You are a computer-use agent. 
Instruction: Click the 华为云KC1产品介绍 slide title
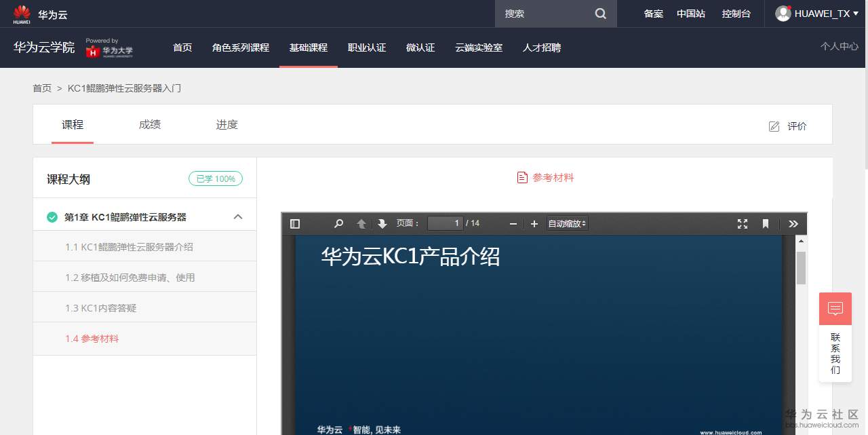click(x=410, y=257)
